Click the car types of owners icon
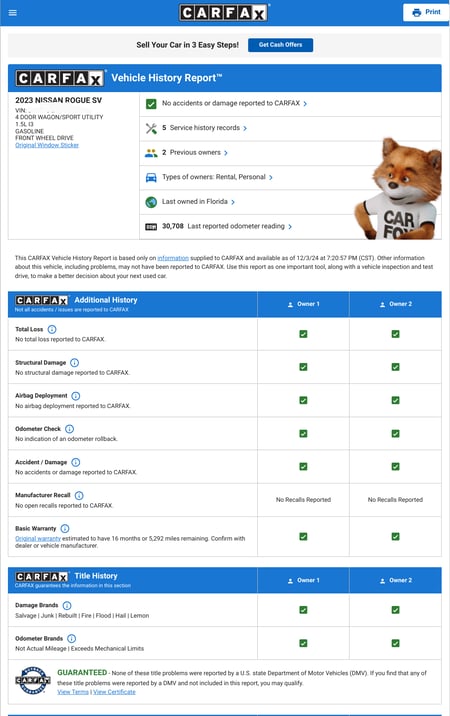 (151, 178)
